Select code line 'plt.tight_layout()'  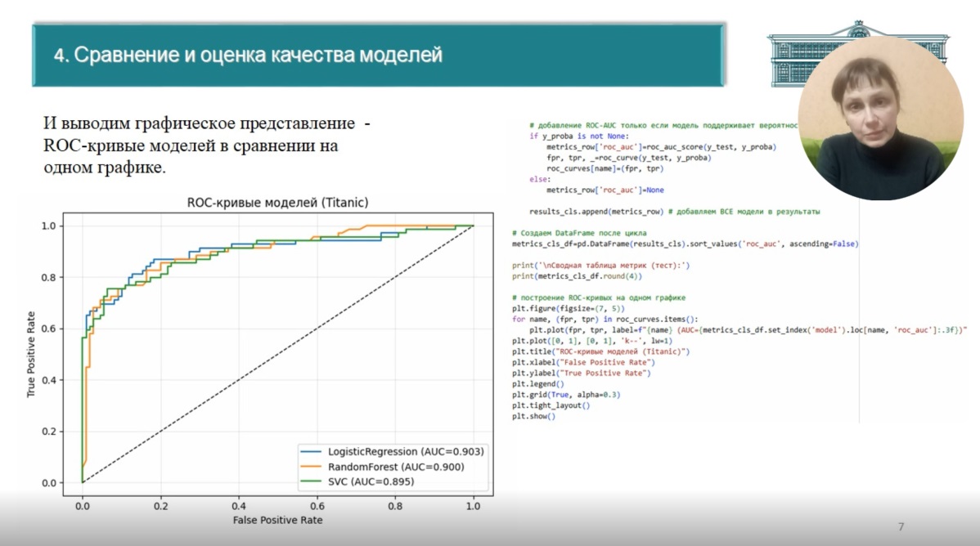[x=551, y=405]
